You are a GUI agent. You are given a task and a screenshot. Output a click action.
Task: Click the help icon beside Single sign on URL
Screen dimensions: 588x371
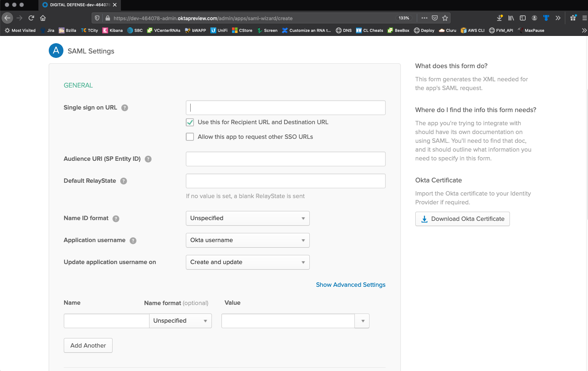click(125, 108)
